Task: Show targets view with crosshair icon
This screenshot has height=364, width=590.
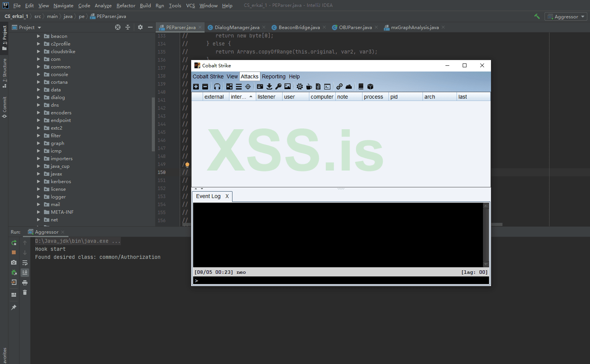Action: click(x=248, y=87)
